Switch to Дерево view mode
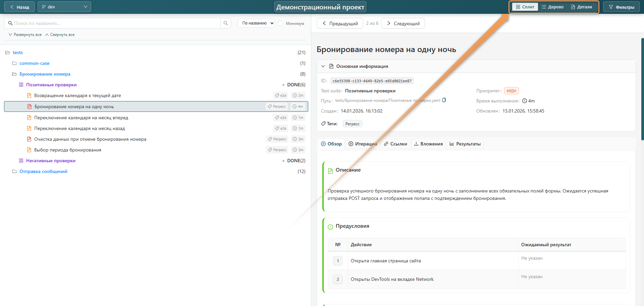The height and width of the screenshot is (306, 644). 552,7
